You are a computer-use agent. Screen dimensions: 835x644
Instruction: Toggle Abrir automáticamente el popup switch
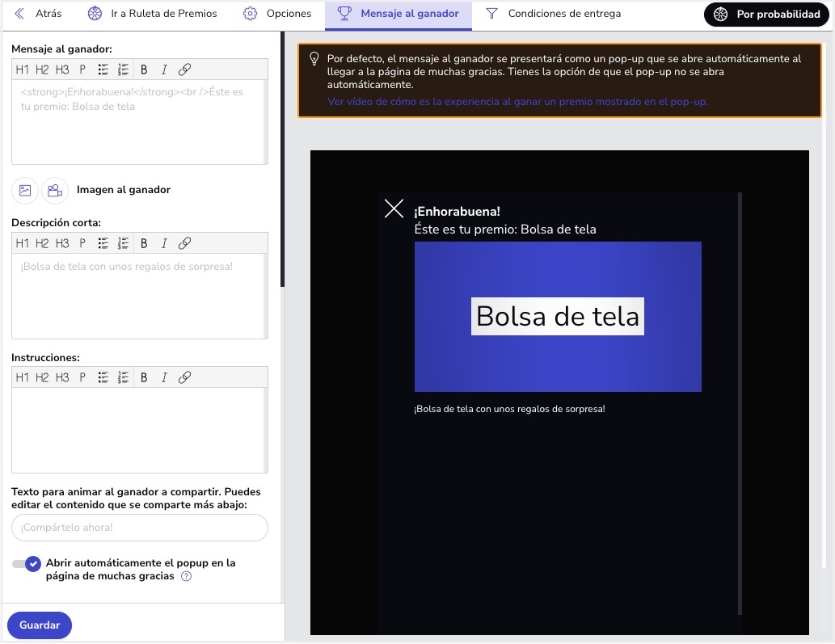tap(27, 564)
